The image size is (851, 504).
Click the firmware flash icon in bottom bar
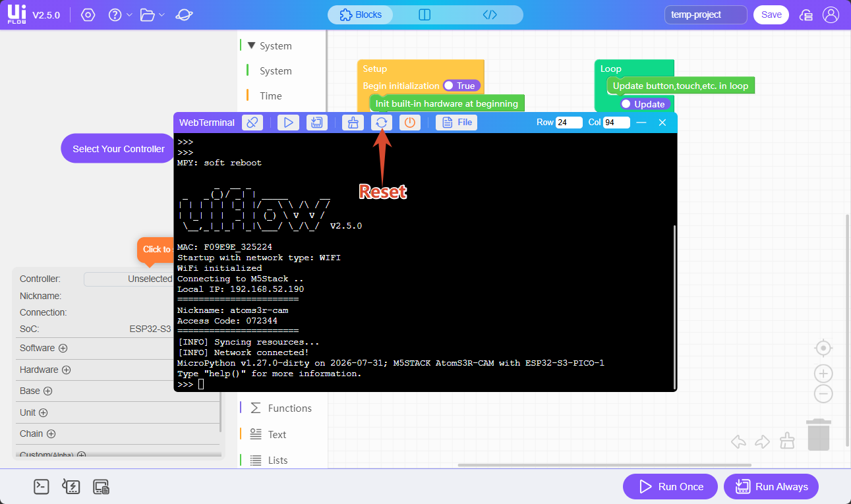[71, 487]
